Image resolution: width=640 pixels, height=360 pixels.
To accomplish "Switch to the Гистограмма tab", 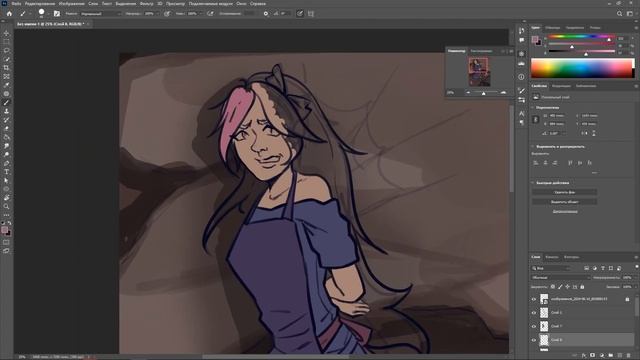I will click(x=481, y=51).
